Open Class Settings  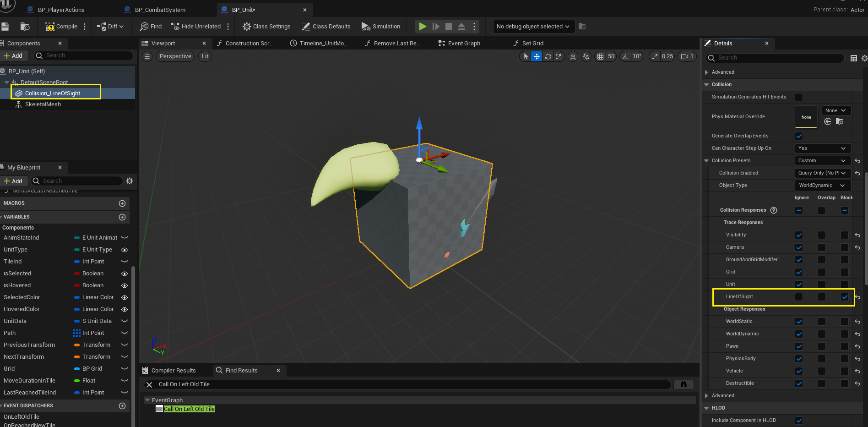coord(266,27)
